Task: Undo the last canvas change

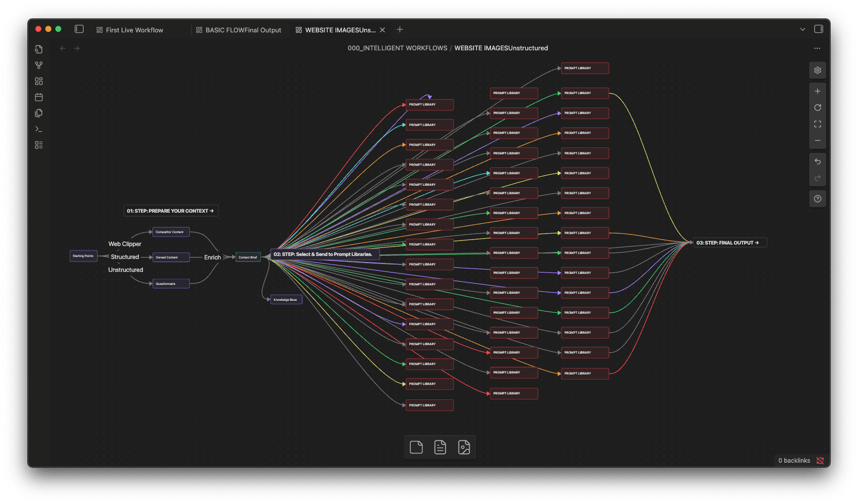Action: 817,161
